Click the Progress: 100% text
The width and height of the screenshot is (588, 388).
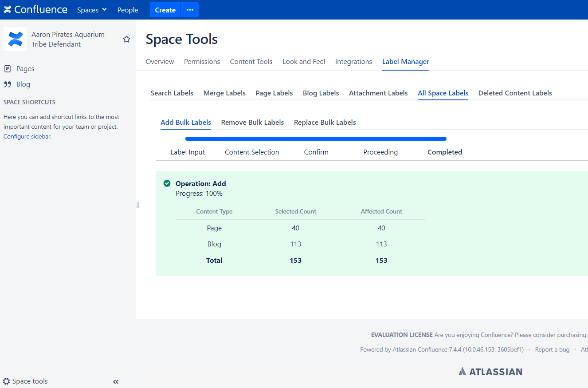[199, 194]
